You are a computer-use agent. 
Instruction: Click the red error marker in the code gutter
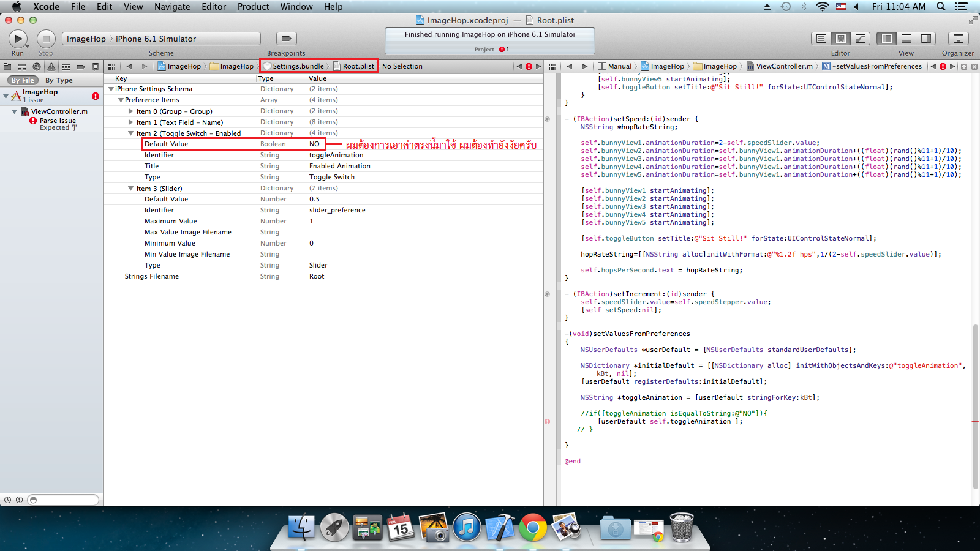[x=547, y=422]
